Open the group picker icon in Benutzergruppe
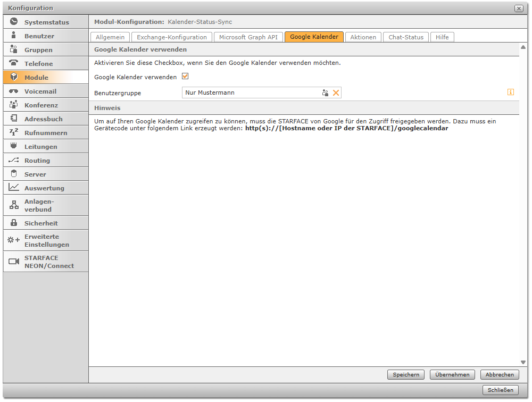Image resolution: width=532 pixels, height=402 pixels. click(x=325, y=93)
